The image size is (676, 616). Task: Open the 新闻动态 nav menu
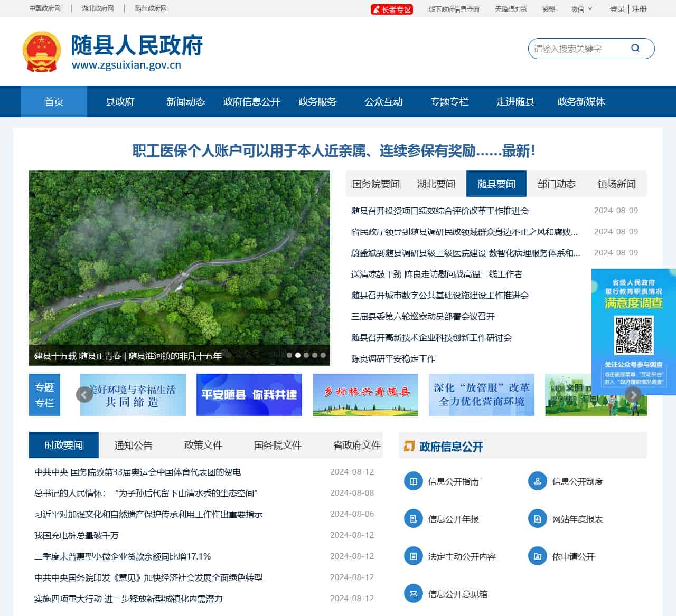coord(185,101)
